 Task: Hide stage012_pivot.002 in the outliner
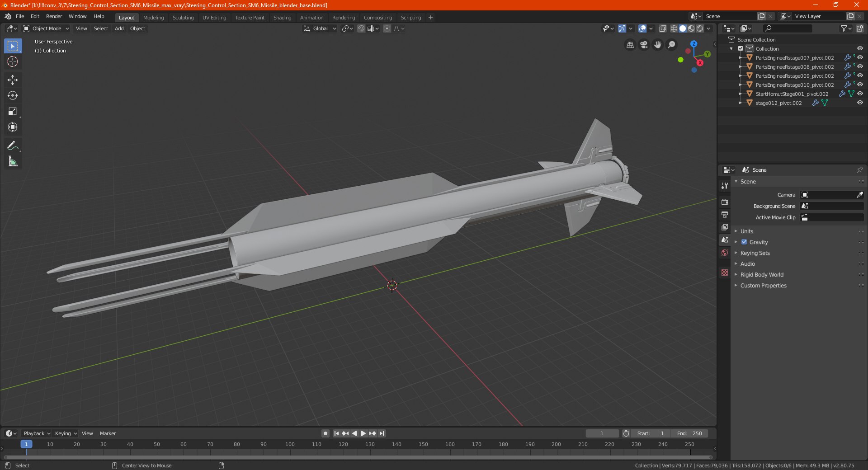[860, 103]
